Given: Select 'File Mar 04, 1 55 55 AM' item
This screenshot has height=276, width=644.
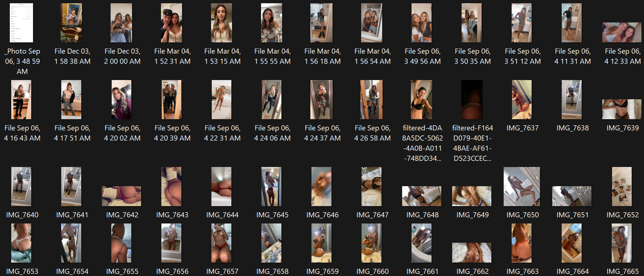Looking at the screenshot, I should [272, 23].
